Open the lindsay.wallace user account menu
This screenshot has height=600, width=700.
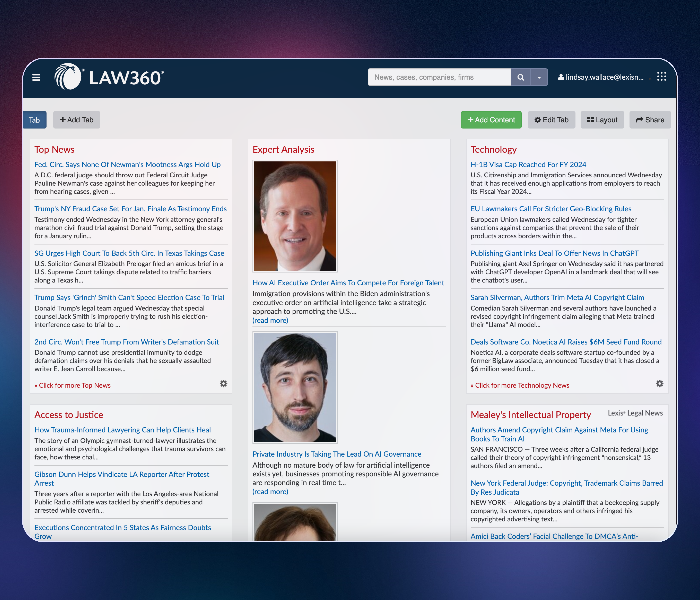tap(601, 77)
